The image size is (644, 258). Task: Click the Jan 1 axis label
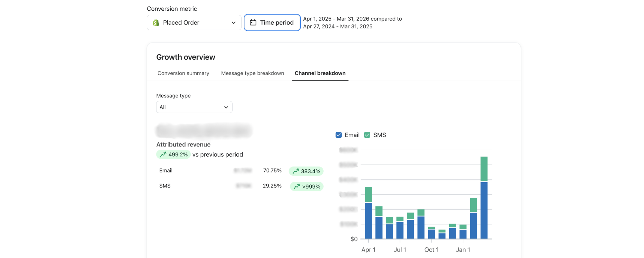coord(463,250)
